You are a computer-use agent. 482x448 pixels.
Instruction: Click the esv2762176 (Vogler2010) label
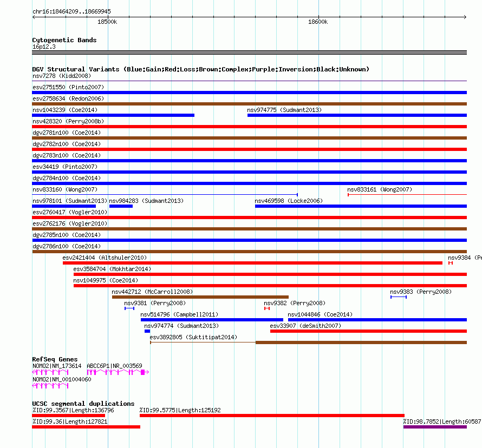pyautogui.click(x=70, y=223)
